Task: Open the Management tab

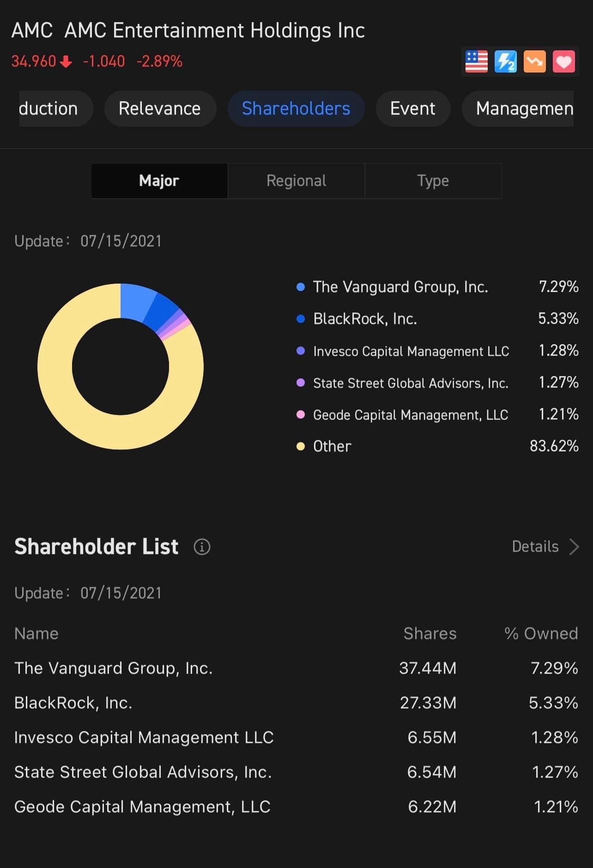Action: click(x=524, y=109)
